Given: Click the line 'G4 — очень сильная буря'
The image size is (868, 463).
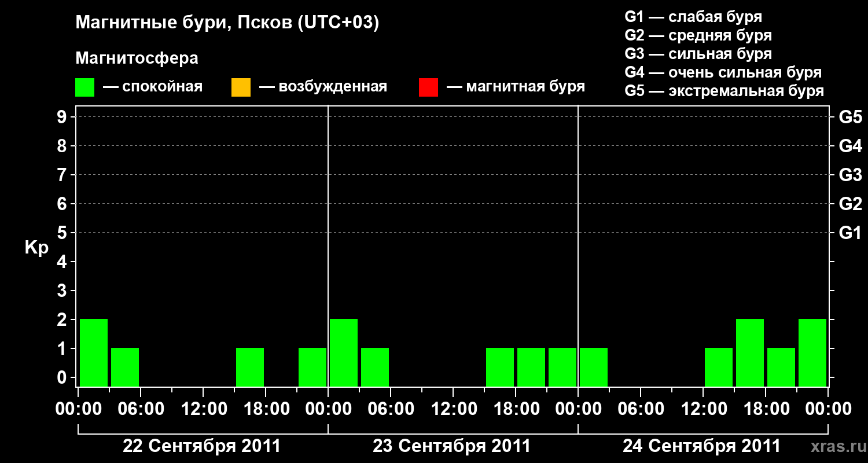Looking at the screenshot, I should pos(723,72).
